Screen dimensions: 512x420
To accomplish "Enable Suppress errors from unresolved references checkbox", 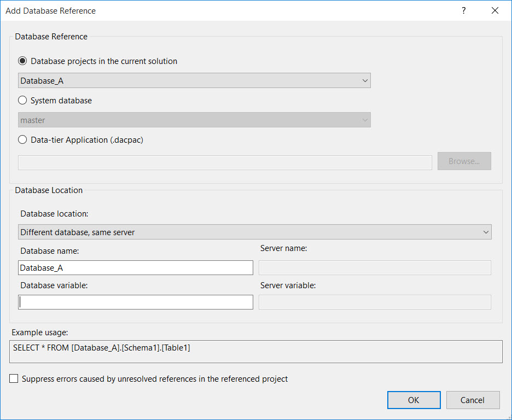I will 14,379.
